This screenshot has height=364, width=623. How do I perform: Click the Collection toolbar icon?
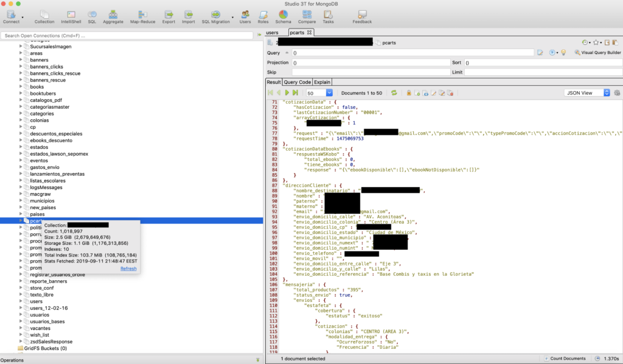tap(44, 17)
